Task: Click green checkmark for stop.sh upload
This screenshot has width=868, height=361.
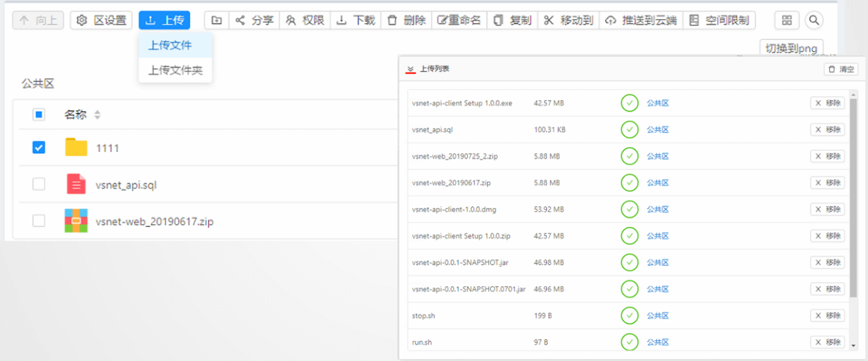Action: point(629,315)
